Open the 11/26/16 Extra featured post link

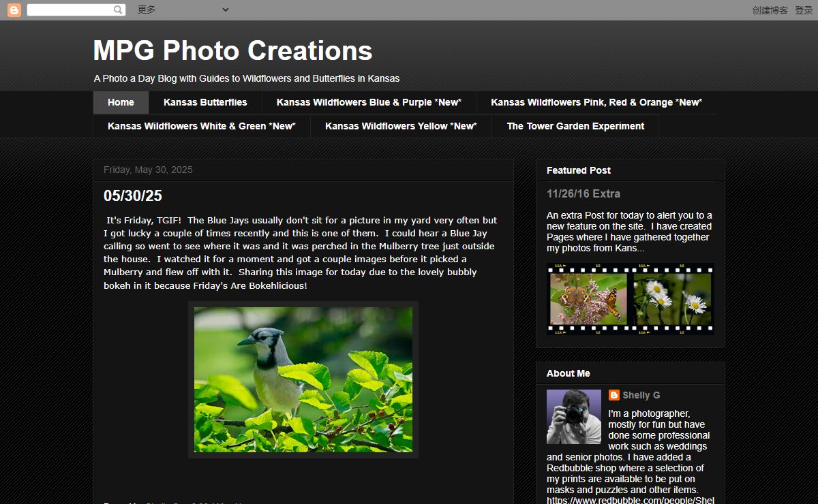(x=584, y=193)
